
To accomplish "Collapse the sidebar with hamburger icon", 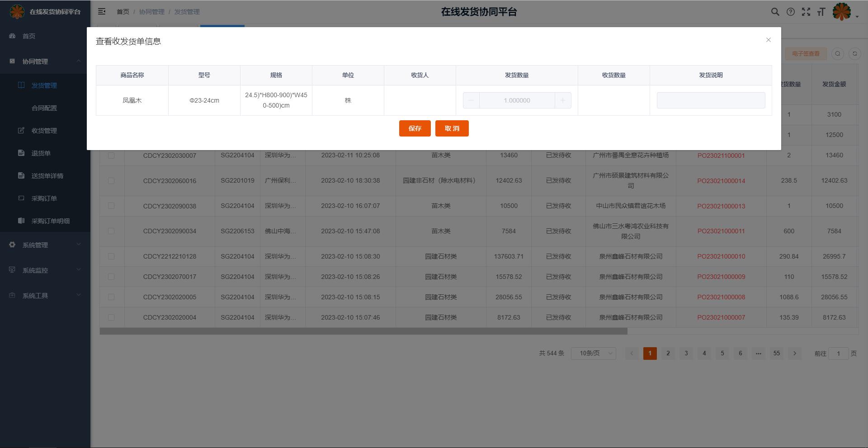I will pos(102,12).
